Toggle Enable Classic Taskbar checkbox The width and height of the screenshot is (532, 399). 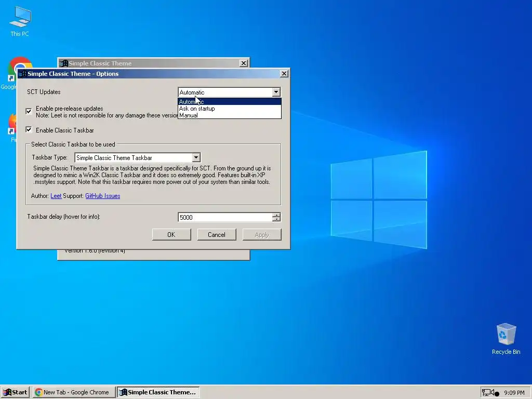tap(29, 129)
